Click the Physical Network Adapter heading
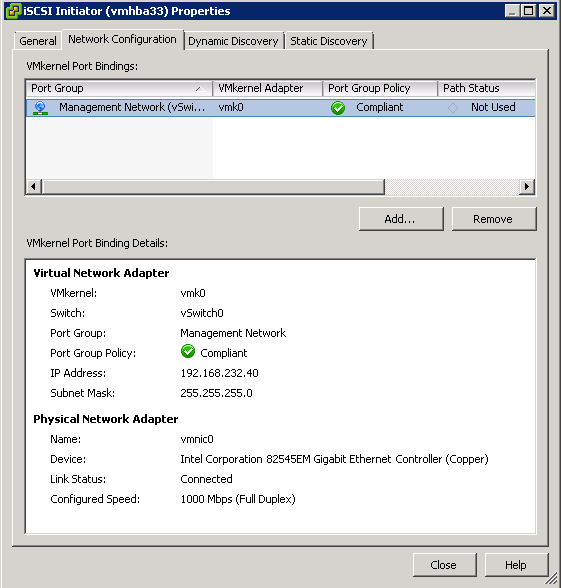The width and height of the screenshot is (561, 588). [106, 419]
